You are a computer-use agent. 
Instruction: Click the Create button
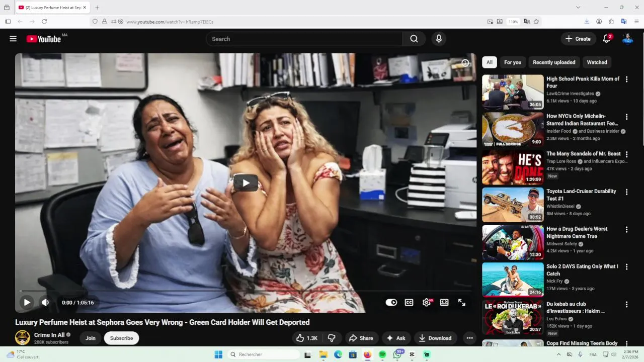[x=578, y=39]
